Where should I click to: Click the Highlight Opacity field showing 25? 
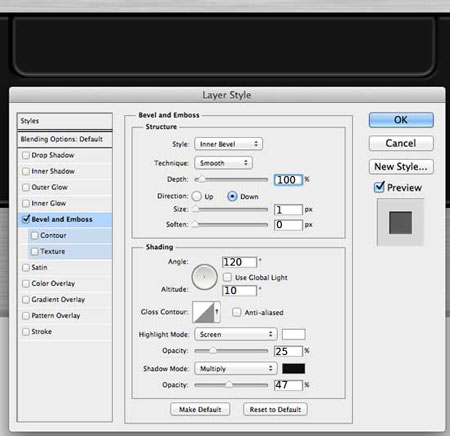pyautogui.click(x=288, y=351)
